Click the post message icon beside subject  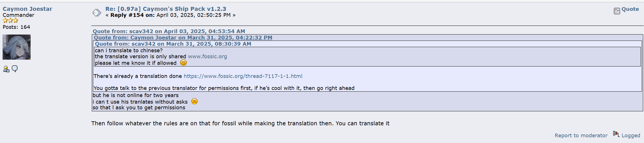[x=97, y=13]
